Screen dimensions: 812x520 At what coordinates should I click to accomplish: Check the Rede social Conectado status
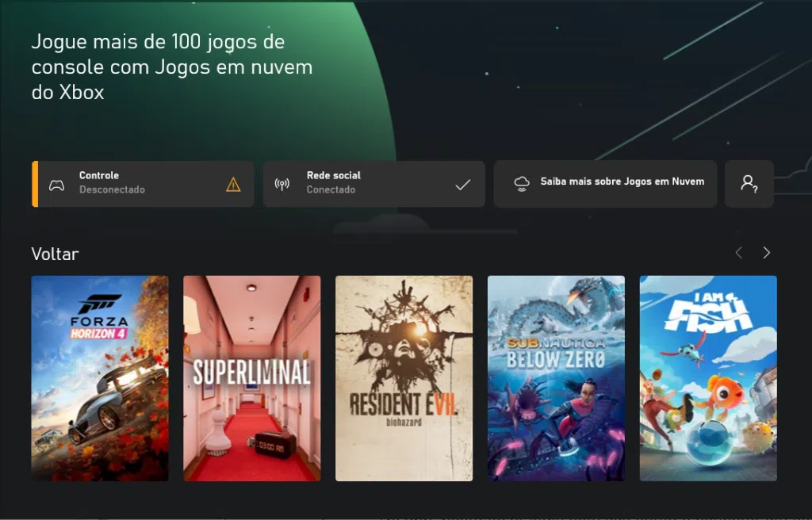(374, 183)
